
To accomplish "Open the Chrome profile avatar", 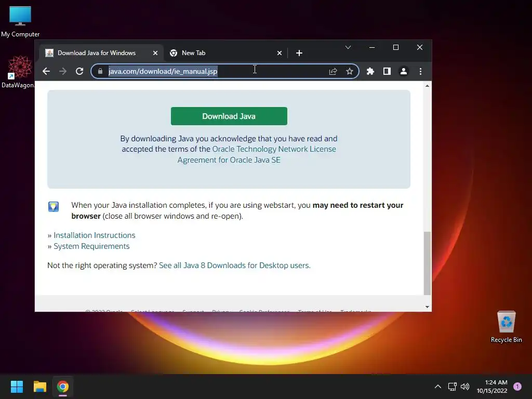I will pyautogui.click(x=403, y=71).
